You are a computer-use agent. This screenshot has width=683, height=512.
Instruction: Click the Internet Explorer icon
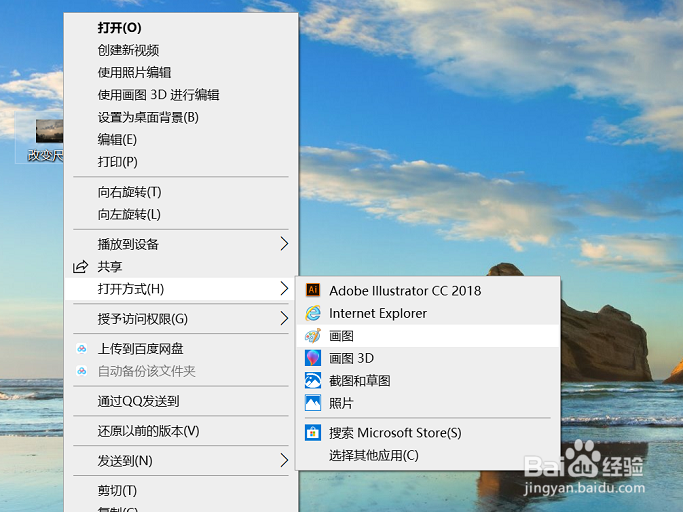click(313, 313)
